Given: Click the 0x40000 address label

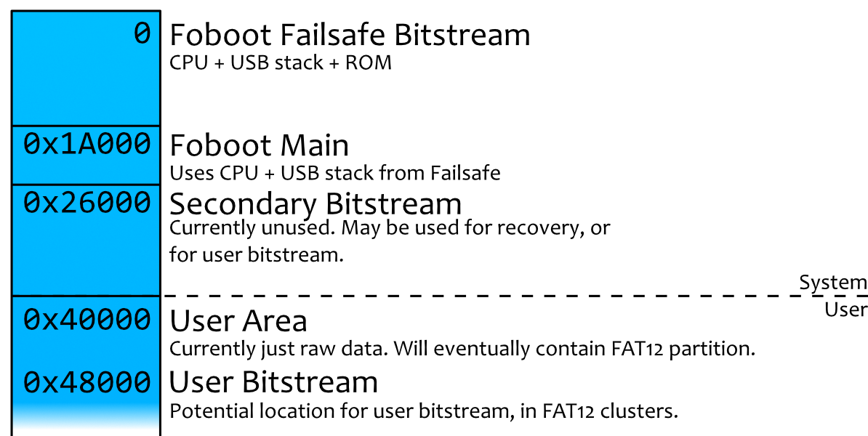Looking at the screenshot, I should [x=87, y=318].
